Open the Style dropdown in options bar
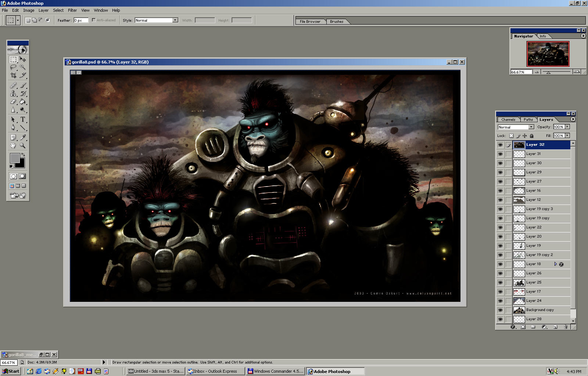 [x=175, y=20]
